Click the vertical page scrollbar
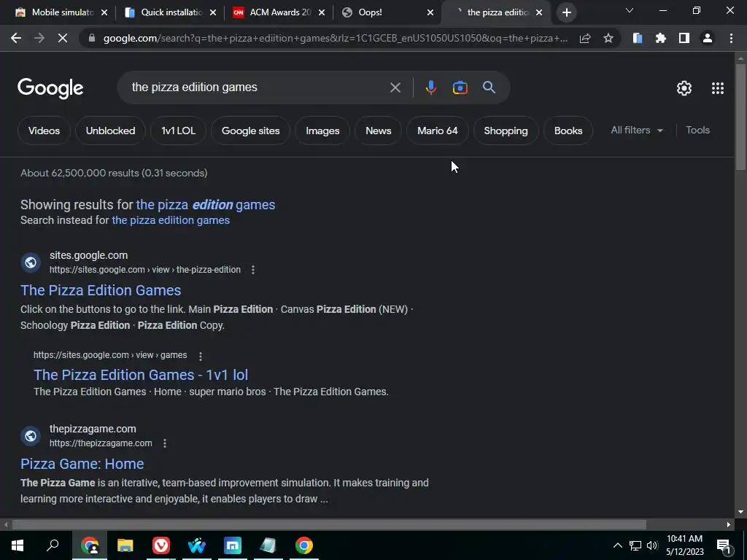The image size is (747, 560). point(740,116)
